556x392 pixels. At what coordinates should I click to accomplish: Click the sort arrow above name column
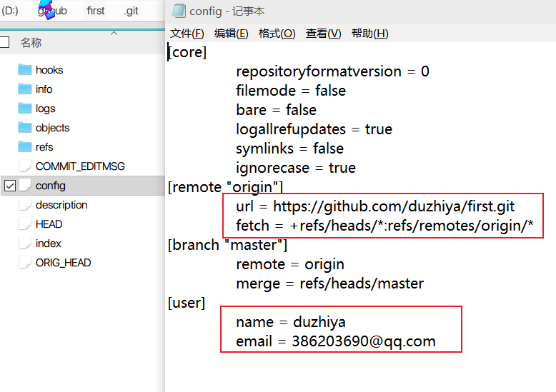(114, 34)
